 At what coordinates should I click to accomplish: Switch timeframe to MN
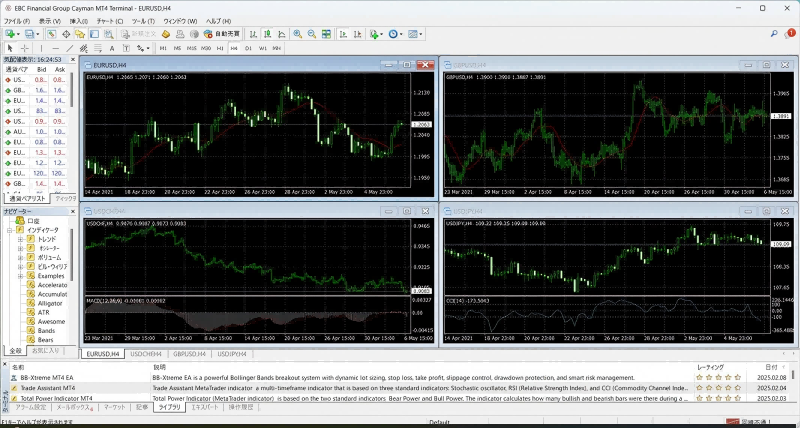tap(277, 48)
